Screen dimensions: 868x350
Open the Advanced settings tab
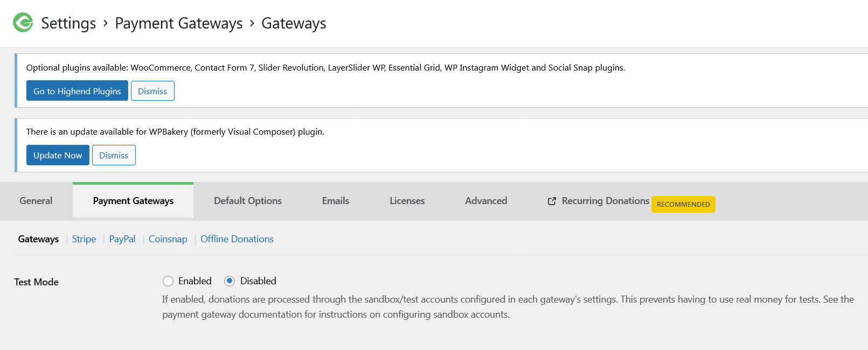tap(486, 201)
